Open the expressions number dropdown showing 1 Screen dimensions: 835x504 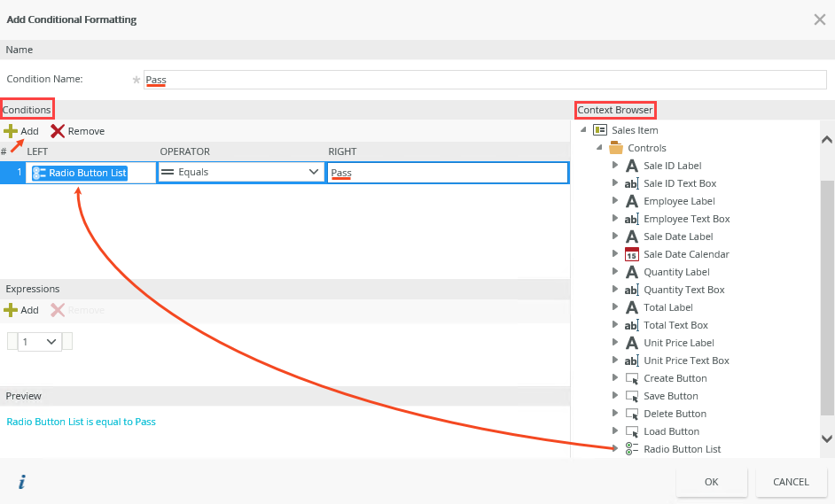(x=40, y=341)
